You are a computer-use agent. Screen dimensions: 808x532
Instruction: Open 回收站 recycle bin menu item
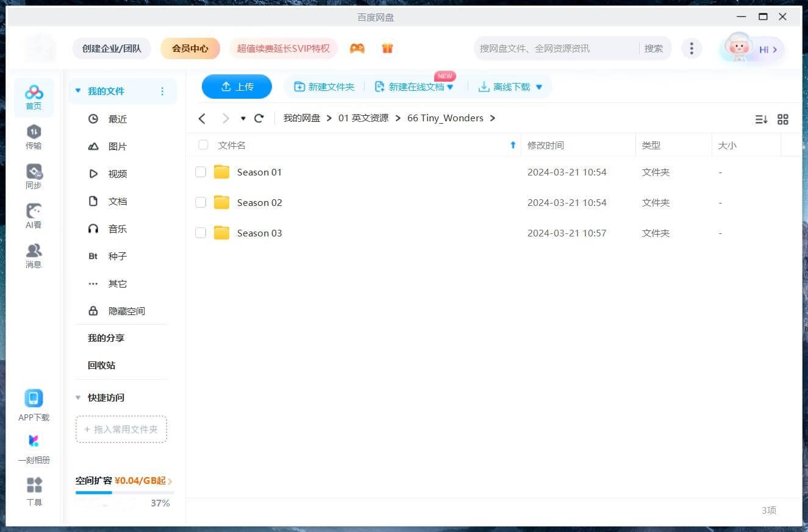[x=101, y=365]
